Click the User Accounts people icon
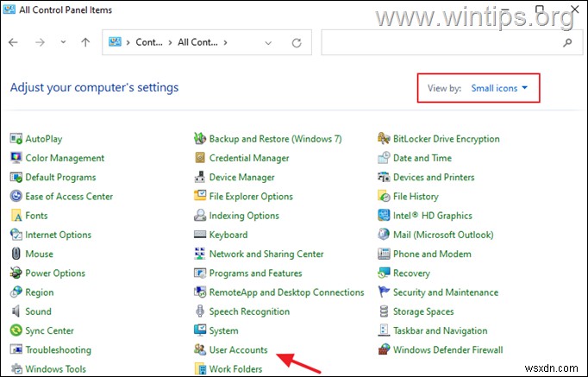Image resolution: width=588 pixels, height=377 pixels. [x=200, y=349]
